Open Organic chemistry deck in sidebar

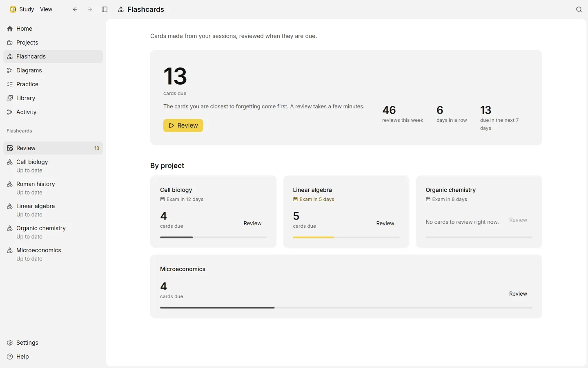pyautogui.click(x=53, y=232)
